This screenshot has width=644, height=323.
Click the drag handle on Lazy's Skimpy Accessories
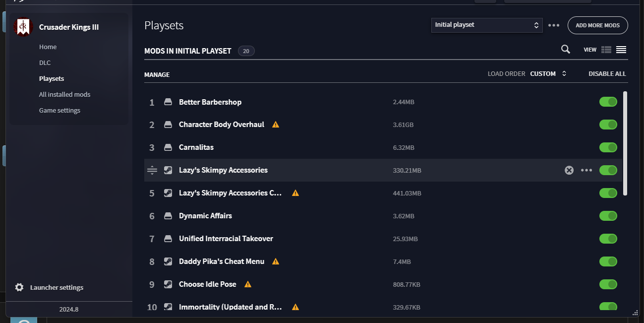152,170
